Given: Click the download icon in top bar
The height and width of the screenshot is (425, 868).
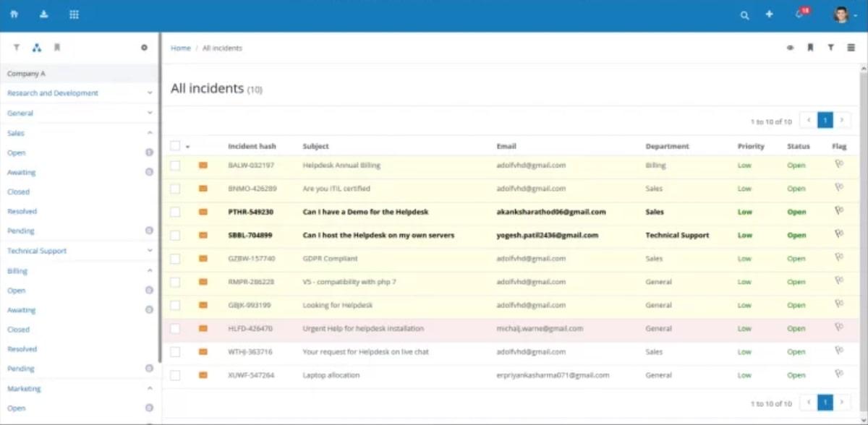Looking at the screenshot, I should pyautogui.click(x=44, y=14).
